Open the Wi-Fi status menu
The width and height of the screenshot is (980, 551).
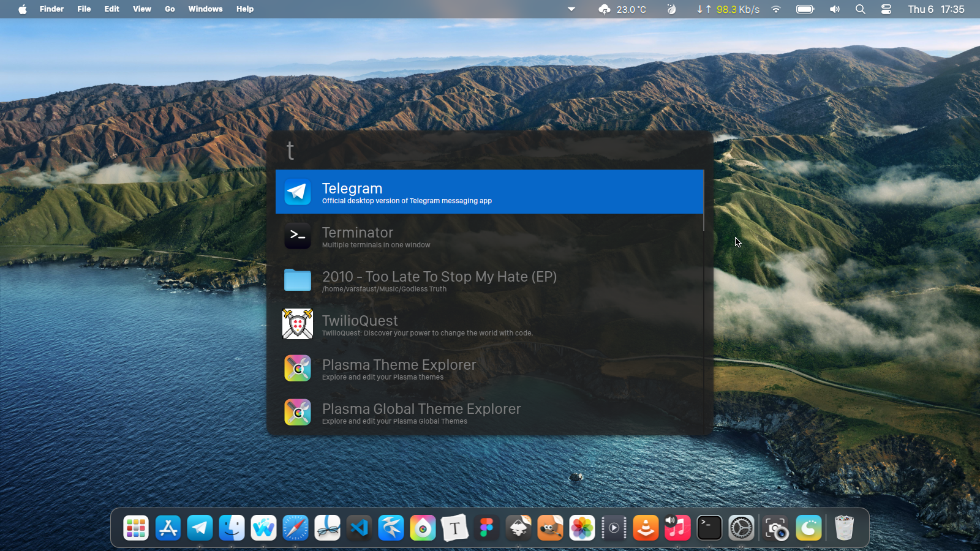point(776,9)
